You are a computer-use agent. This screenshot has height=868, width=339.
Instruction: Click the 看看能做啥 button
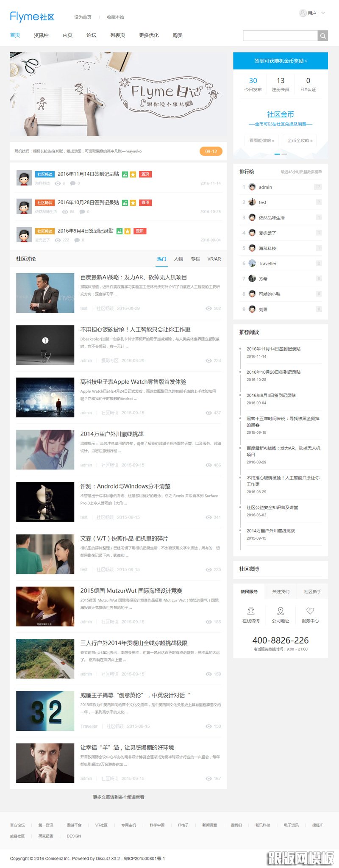click(261, 140)
